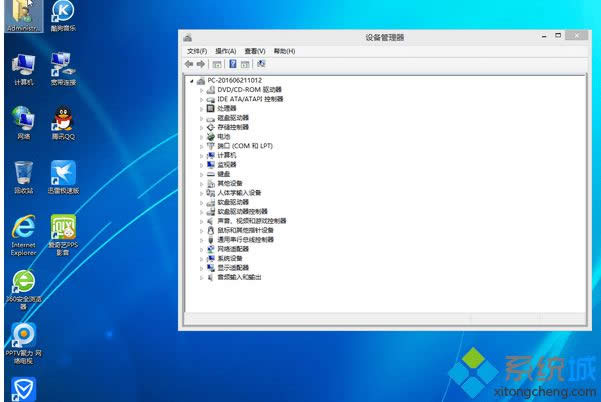The image size is (601, 402).
Task: Click the 鼠标和其他指针设备 mouse icon
Action: 210,230
